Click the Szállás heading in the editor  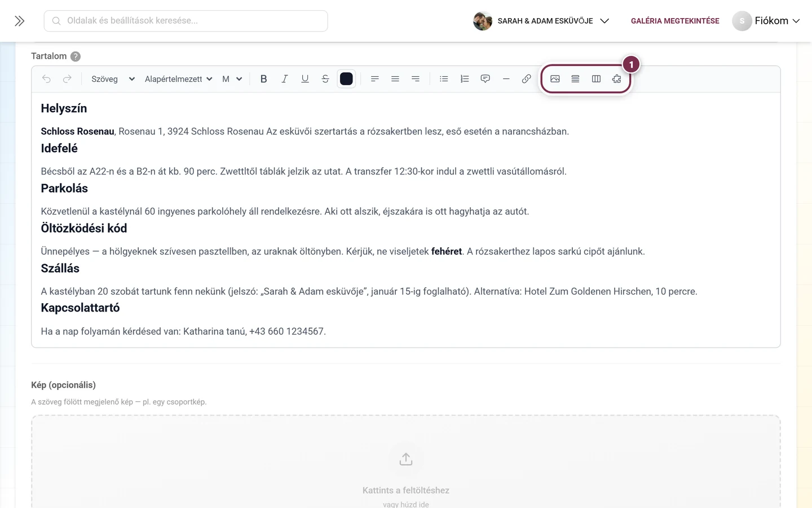click(x=60, y=269)
